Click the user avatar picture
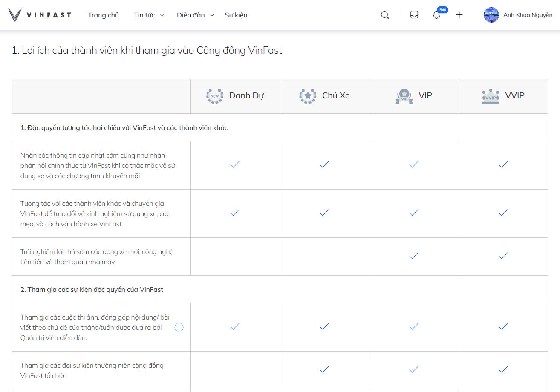 pyautogui.click(x=491, y=15)
